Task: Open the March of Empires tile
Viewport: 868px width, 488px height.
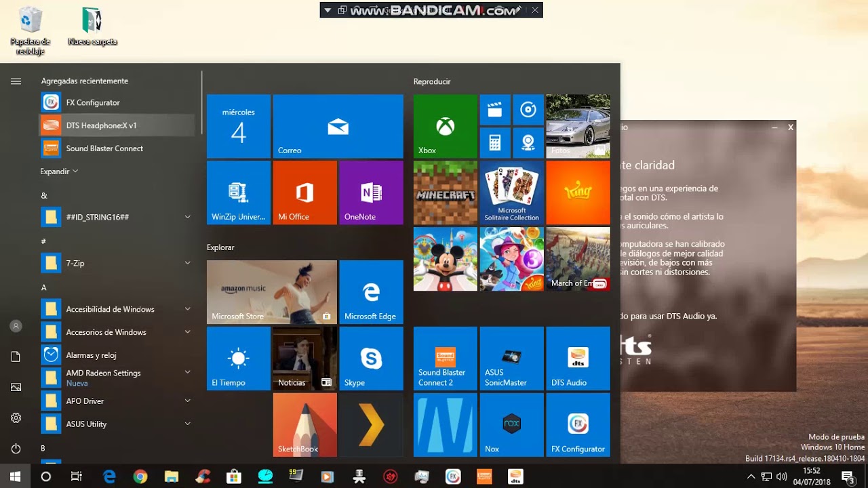Action: (x=578, y=259)
